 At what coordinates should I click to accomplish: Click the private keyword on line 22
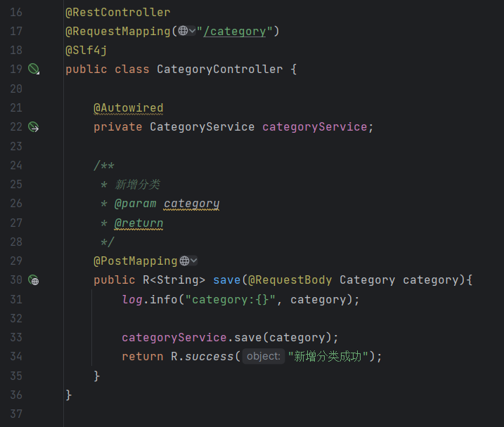coord(117,127)
